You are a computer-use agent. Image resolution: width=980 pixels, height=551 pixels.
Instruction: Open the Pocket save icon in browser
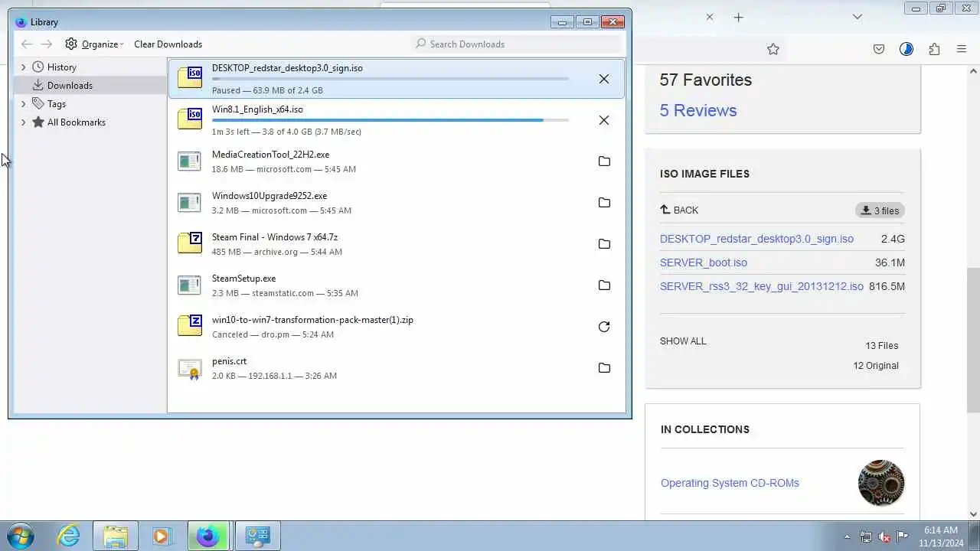[879, 49]
